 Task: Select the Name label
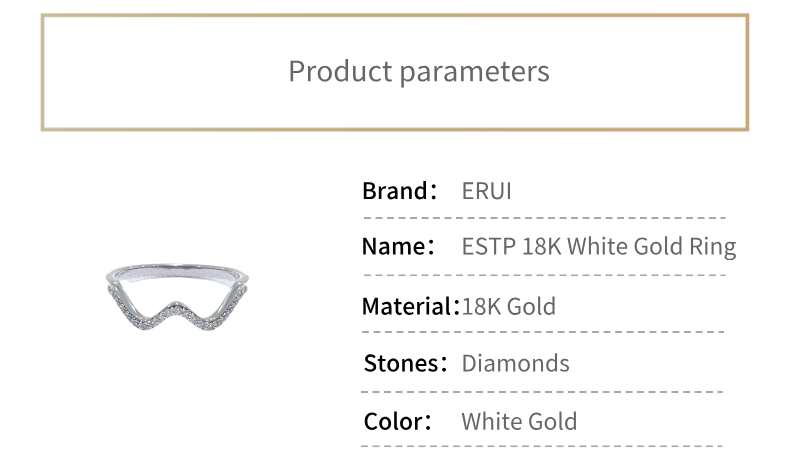point(398,246)
